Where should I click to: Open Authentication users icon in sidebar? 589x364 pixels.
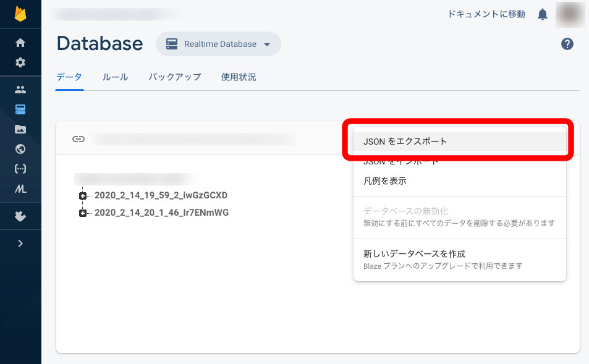pos(20,90)
